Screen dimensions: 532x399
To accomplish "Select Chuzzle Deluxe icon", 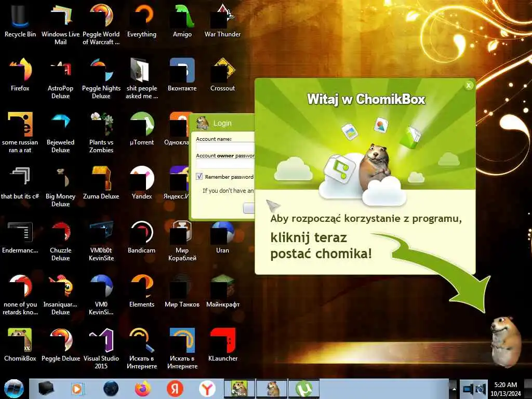I will (60, 240).
